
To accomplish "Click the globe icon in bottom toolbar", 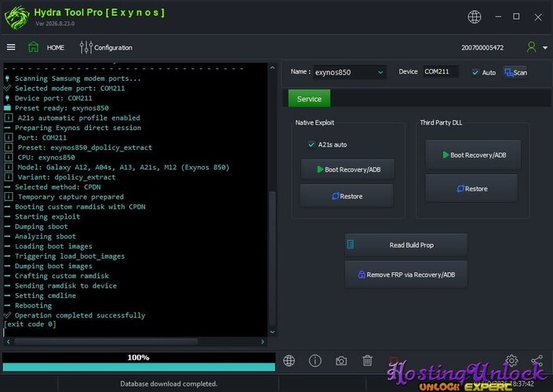I will pos(289,361).
